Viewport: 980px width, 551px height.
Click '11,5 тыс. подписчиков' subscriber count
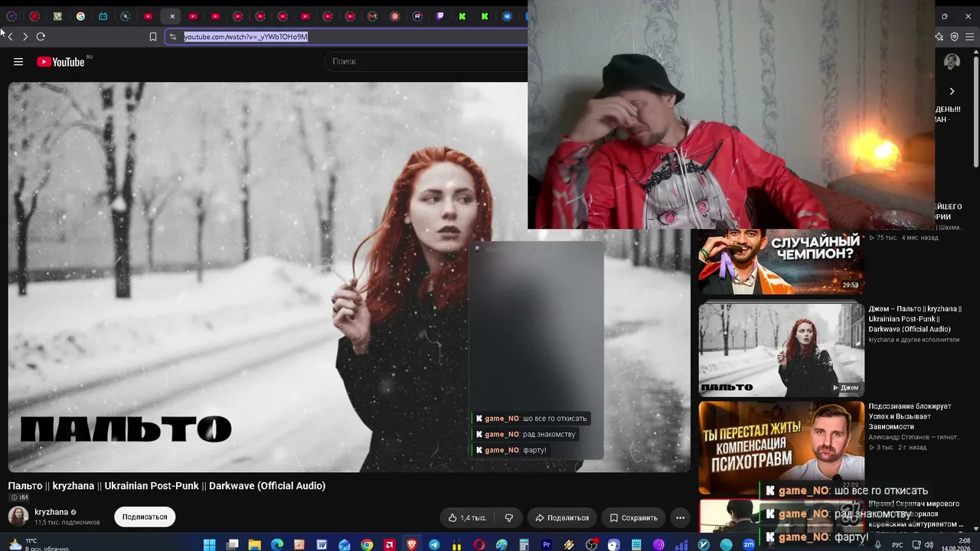pyautogui.click(x=67, y=523)
